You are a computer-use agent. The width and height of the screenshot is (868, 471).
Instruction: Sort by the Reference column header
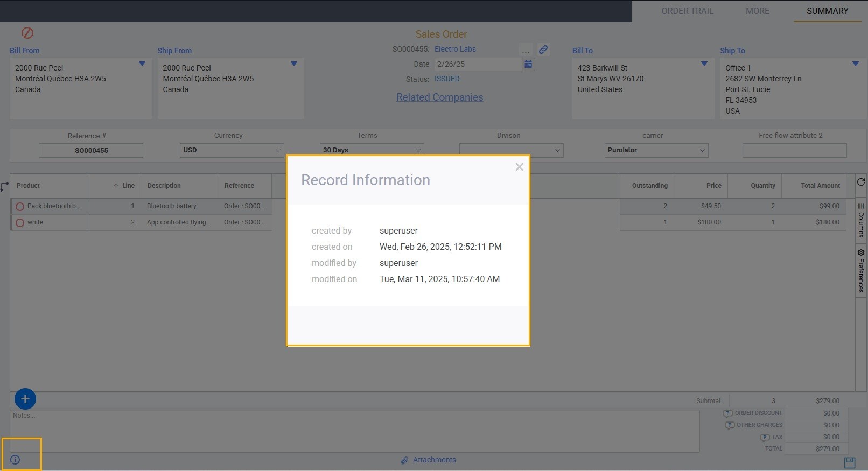pos(245,186)
